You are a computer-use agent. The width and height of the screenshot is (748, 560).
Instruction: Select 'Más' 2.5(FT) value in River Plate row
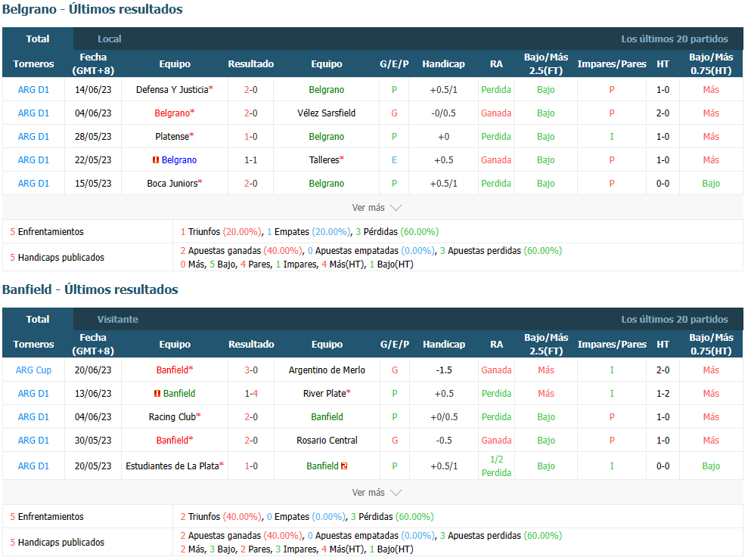pyautogui.click(x=546, y=394)
